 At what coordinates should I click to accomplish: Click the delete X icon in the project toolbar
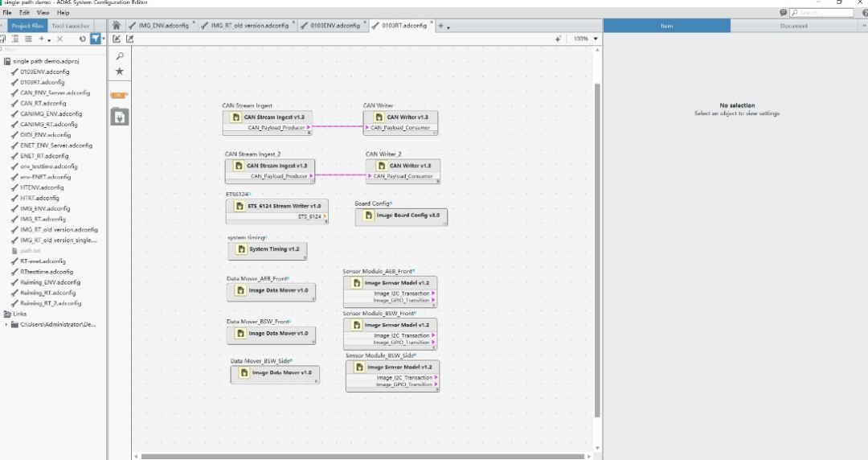59,39
